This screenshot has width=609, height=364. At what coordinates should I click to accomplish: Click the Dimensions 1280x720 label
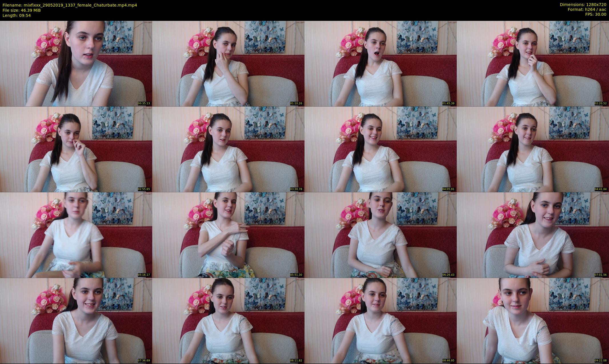[x=583, y=5]
